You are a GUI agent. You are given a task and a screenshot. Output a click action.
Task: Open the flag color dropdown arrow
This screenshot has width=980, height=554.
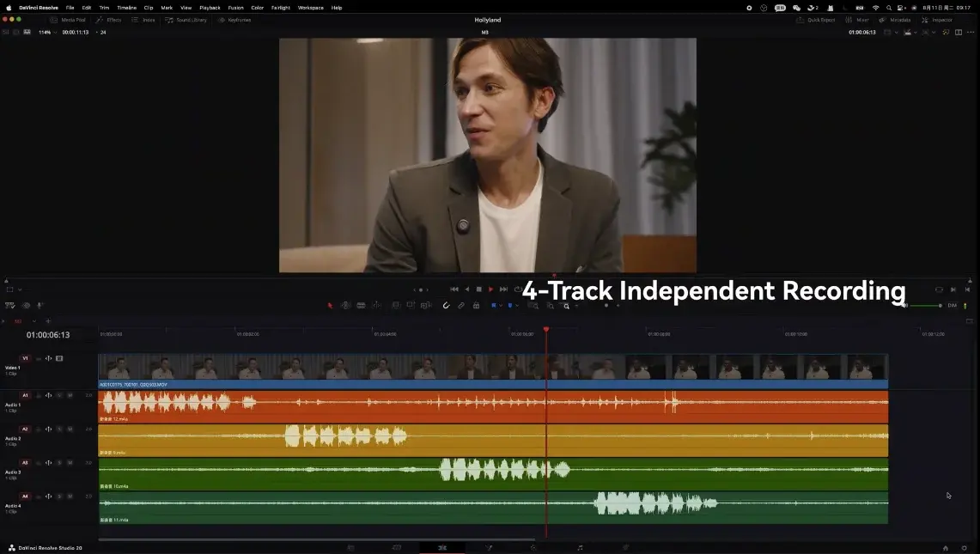pyautogui.click(x=501, y=306)
